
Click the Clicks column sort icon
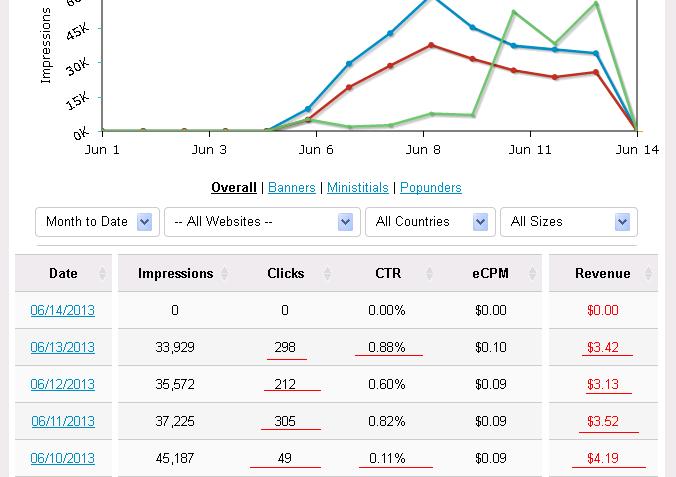(x=327, y=273)
